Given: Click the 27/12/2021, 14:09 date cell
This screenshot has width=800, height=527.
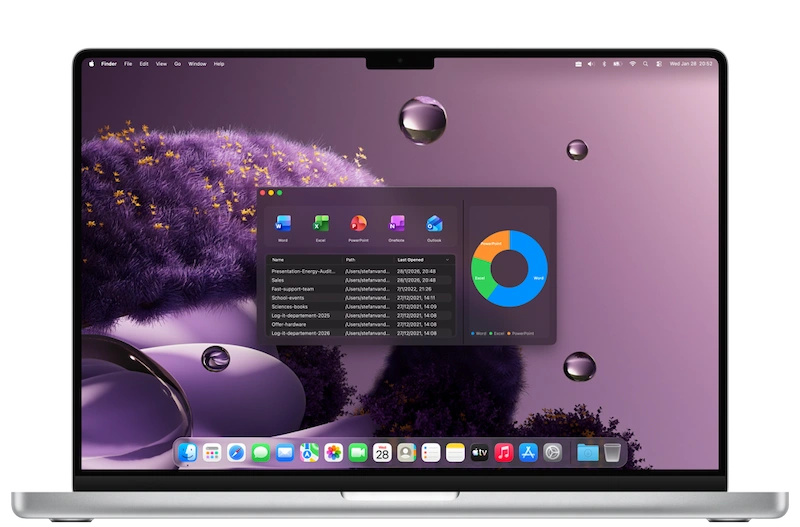Looking at the screenshot, I should click(x=416, y=307).
